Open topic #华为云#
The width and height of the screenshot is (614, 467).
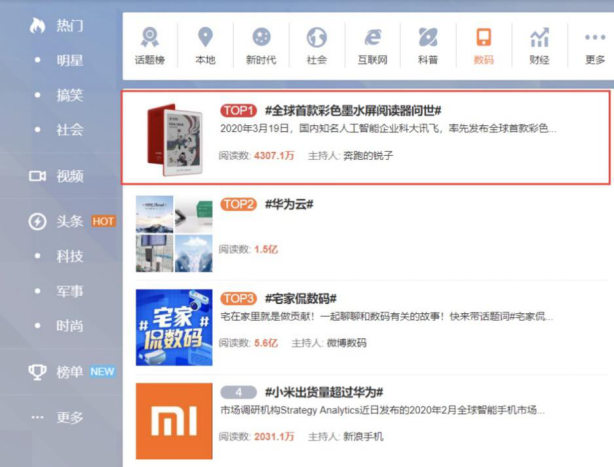coord(289,204)
